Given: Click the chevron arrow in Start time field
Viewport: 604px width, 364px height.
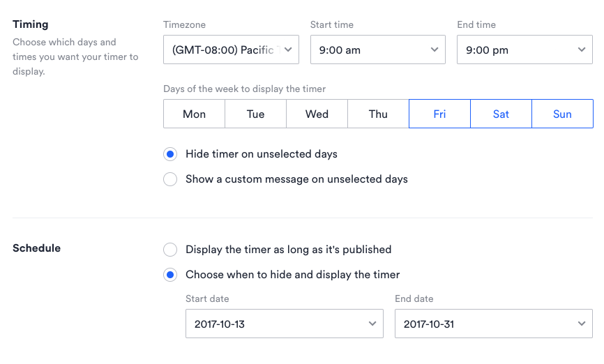Looking at the screenshot, I should point(435,50).
